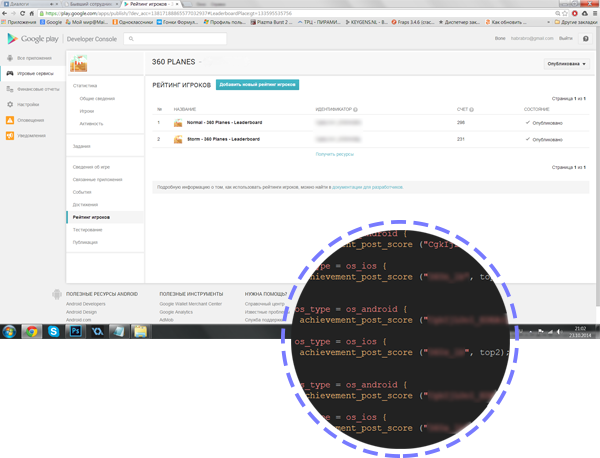Switch to the Бывший сотрудник browser tab
Viewport: 600px width, 458px height.
pos(91,4)
